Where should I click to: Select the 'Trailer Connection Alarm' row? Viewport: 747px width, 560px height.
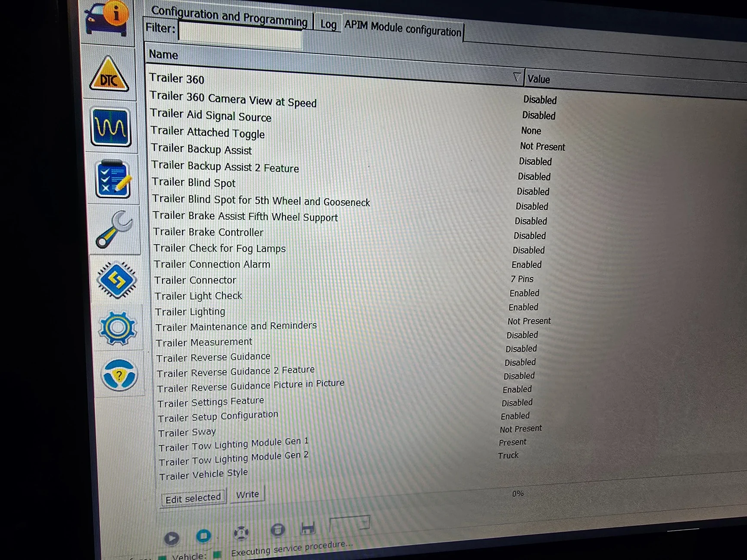point(212,264)
